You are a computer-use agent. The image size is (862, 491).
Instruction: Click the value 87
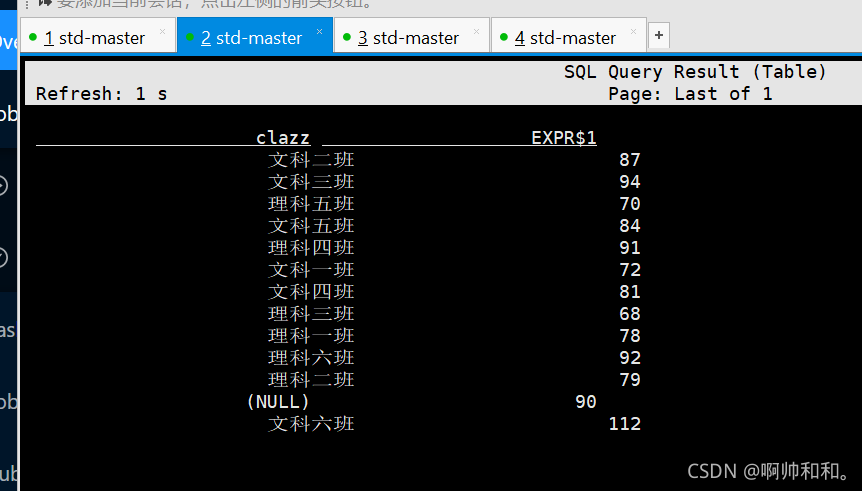pos(629,160)
